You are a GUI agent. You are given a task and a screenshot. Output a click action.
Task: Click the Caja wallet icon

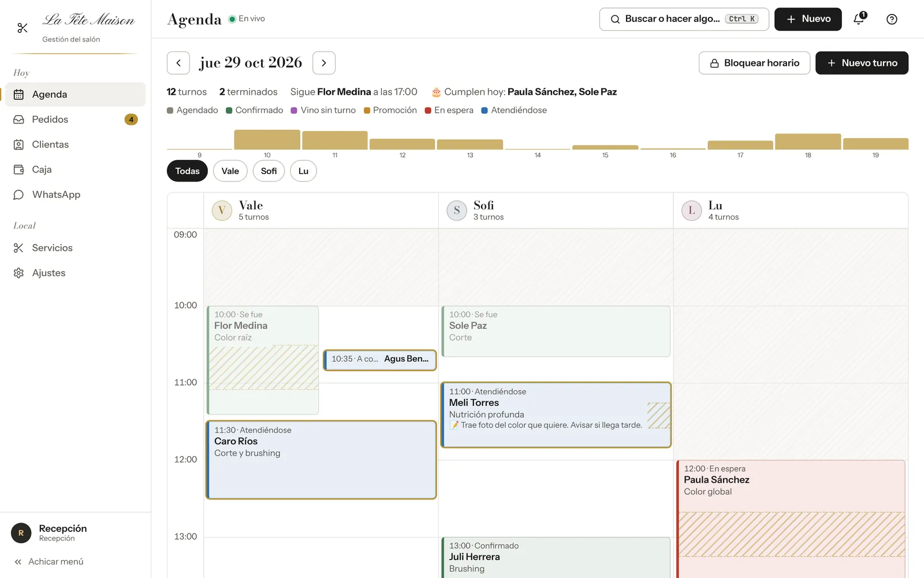point(18,169)
